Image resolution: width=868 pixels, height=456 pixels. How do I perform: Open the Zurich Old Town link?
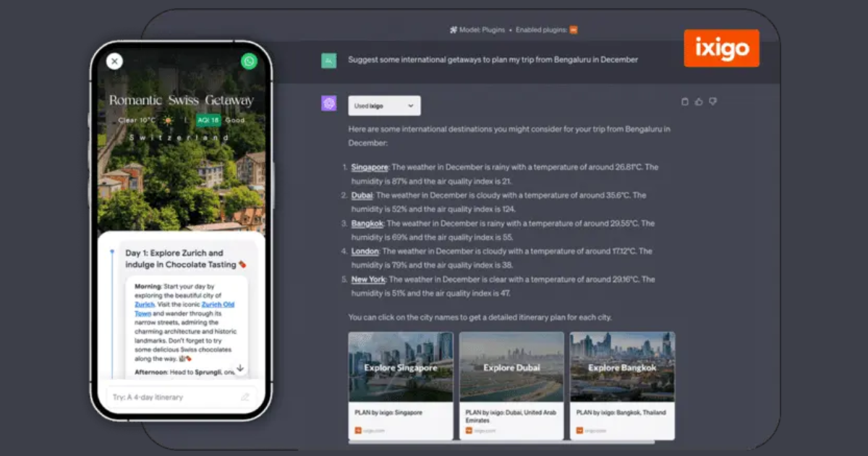[184, 309]
